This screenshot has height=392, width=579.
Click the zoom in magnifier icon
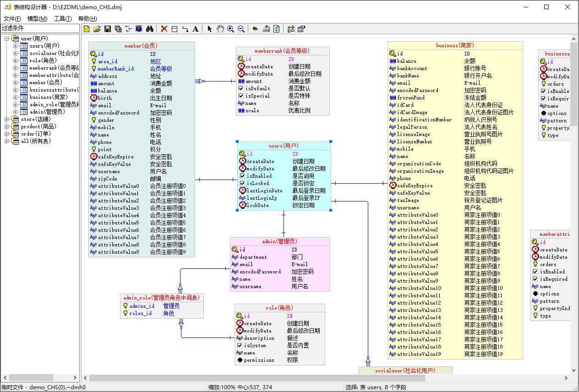230,29
